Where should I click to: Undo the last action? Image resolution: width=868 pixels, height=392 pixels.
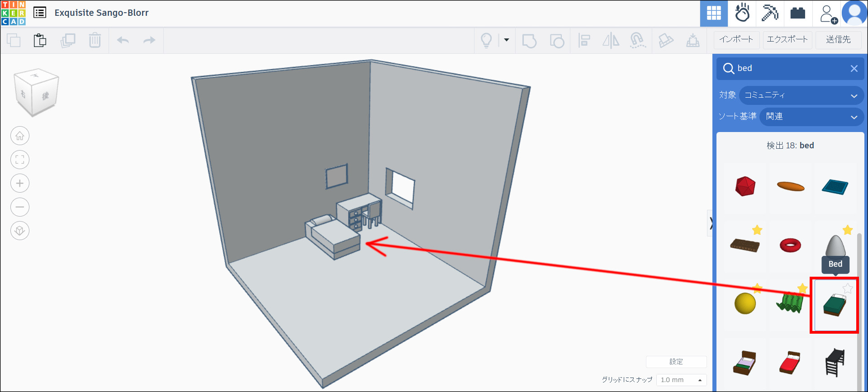123,40
